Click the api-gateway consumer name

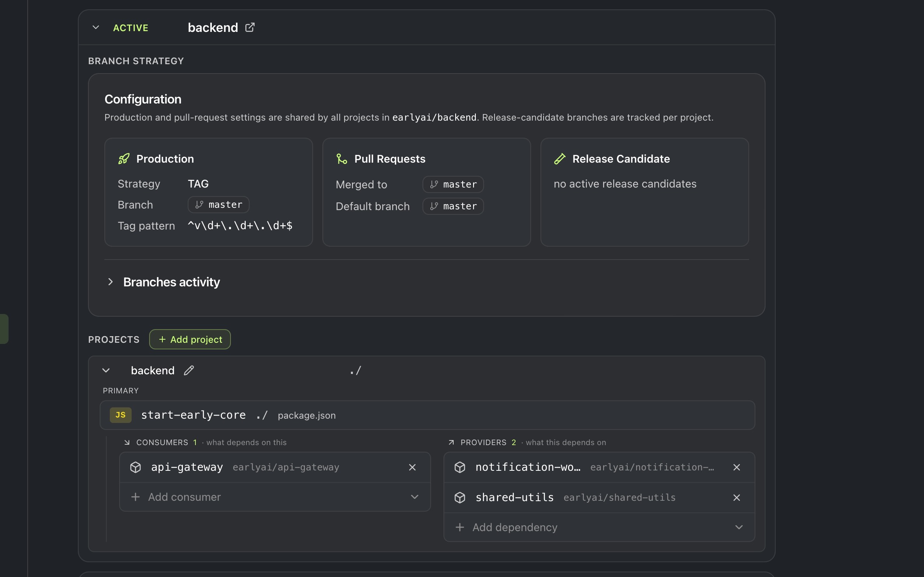pos(187,467)
